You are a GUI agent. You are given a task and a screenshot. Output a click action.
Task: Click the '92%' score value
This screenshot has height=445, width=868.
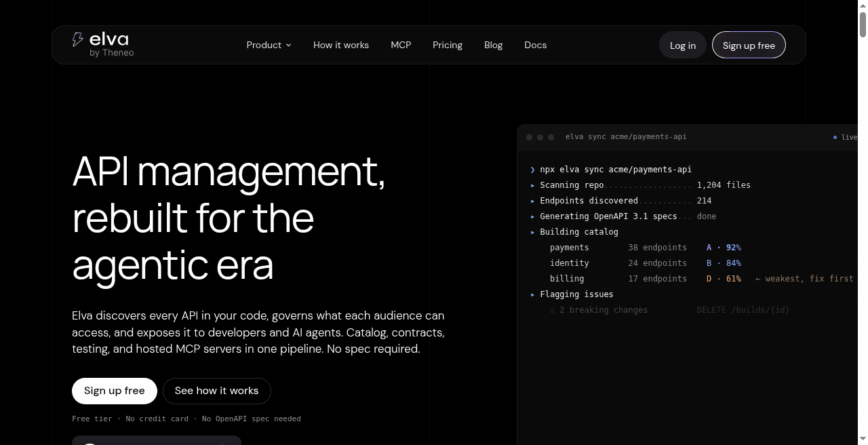click(x=734, y=248)
